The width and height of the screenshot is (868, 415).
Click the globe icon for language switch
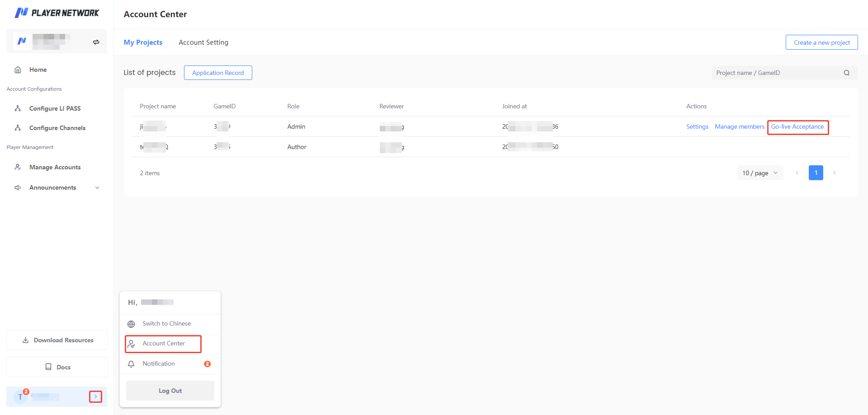(x=131, y=324)
